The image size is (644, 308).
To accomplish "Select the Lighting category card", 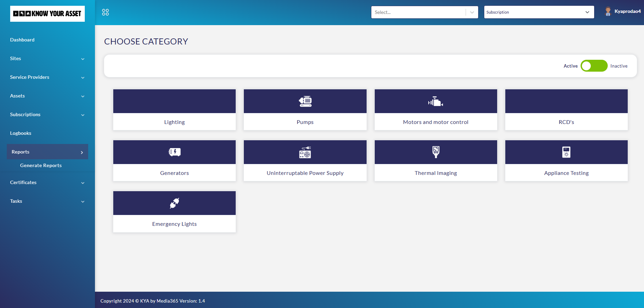I will pyautogui.click(x=174, y=110).
